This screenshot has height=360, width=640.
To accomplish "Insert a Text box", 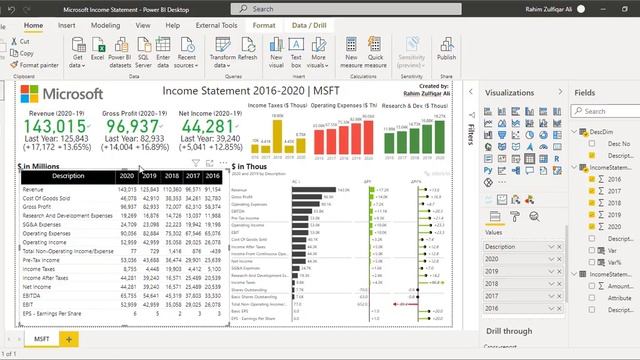I will (296, 52).
